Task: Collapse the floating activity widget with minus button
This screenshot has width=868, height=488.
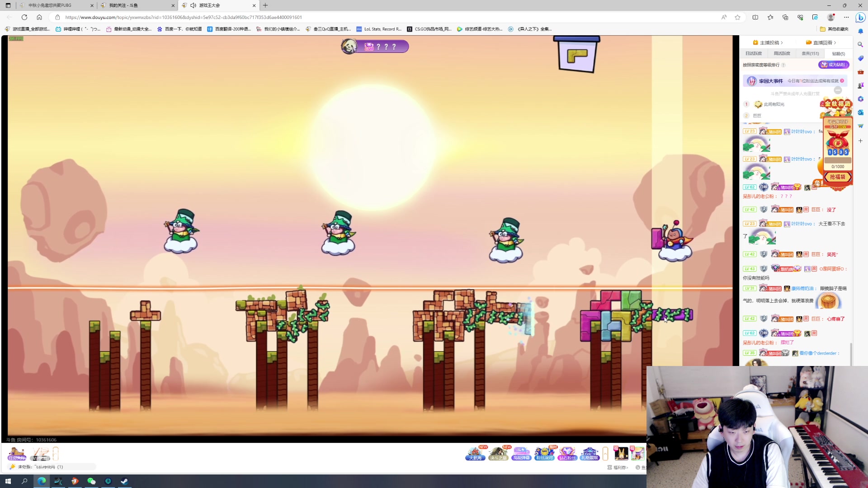Action: click(838, 90)
